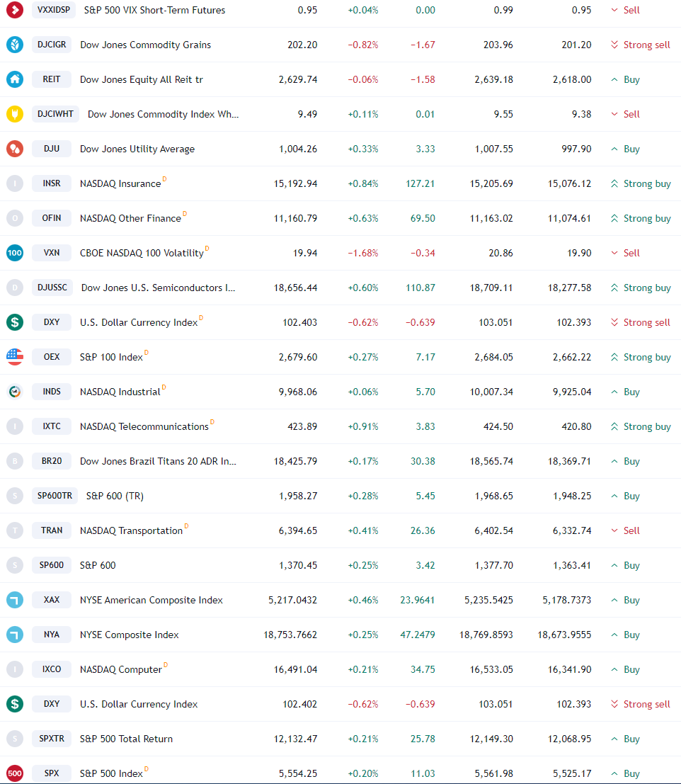Click the VXXIDSP red logo icon
Image resolution: width=681 pixels, height=784 pixels.
coord(15,9)
